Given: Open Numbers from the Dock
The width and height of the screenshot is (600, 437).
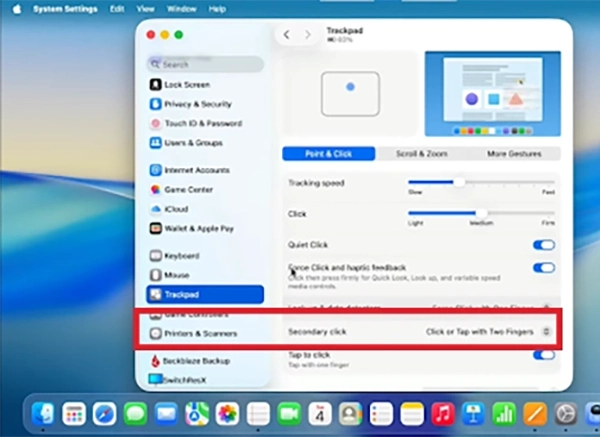Looking at the screenshot, I should click(x=504, y=414).
